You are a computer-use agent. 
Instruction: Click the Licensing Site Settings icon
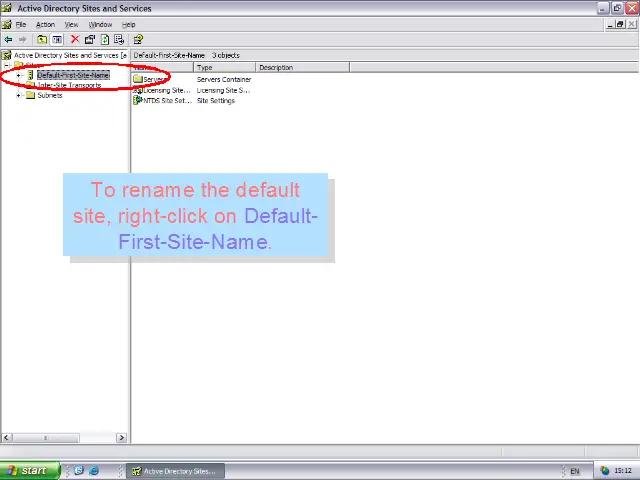click(x=138, y=90)
